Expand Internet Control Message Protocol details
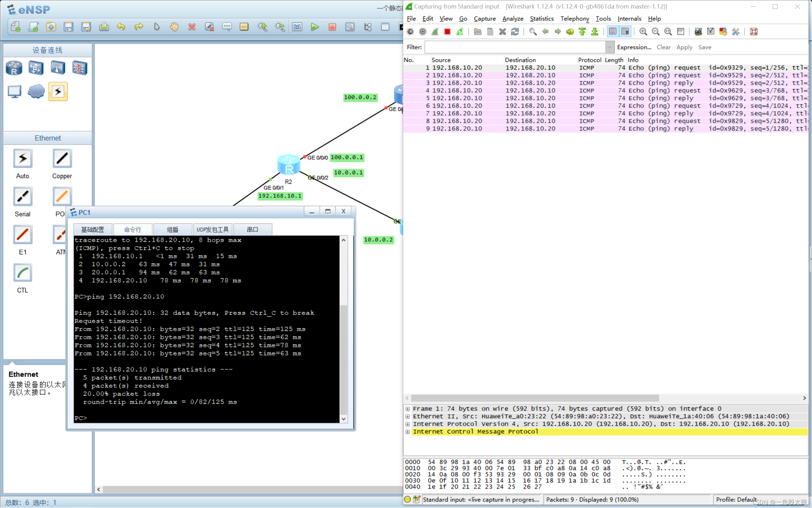This screenshot has height=508, width=812. point(407,432)
